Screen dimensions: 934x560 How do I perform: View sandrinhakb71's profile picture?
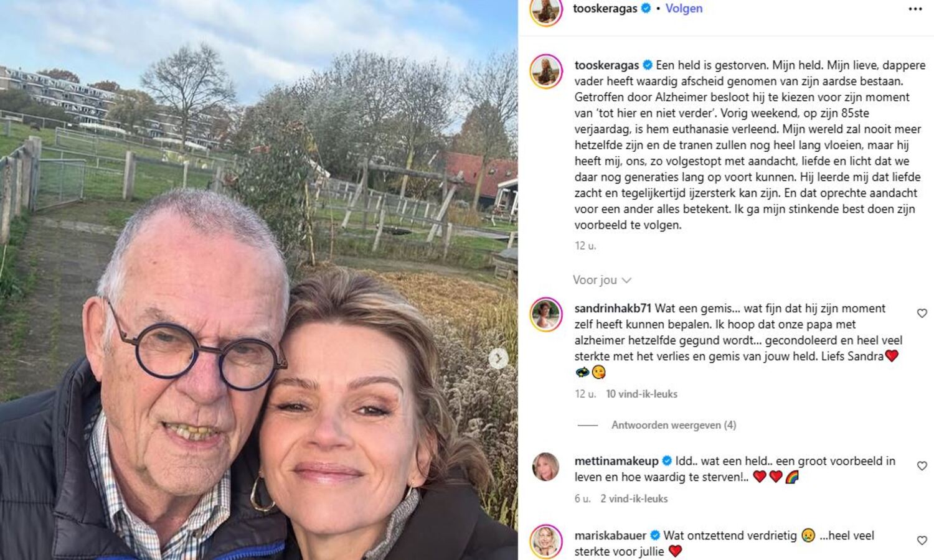pyautogui.click(x=546, y=314)
